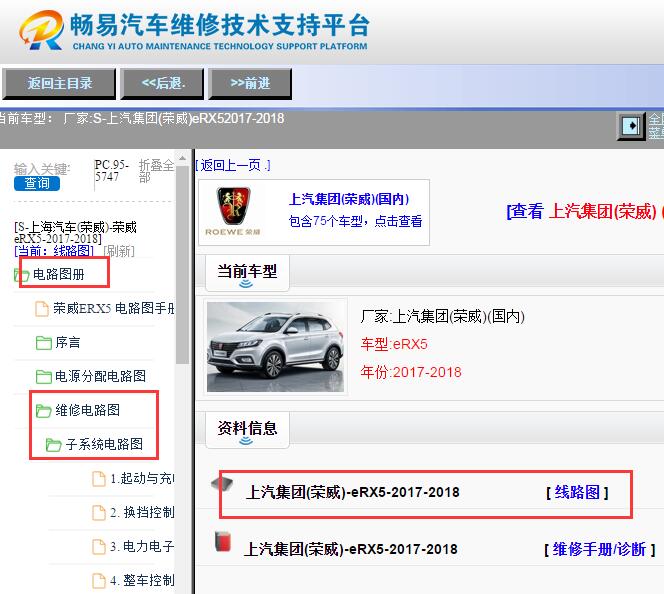Open the 3. 电力电子 tree entry
The image size is (664, 594).
pyautogui.click(x=142, y=546)
